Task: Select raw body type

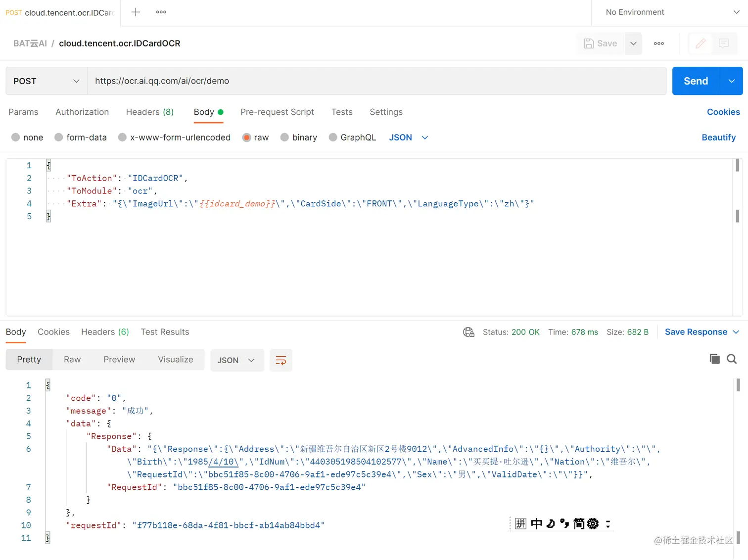Action: point(255,138)
